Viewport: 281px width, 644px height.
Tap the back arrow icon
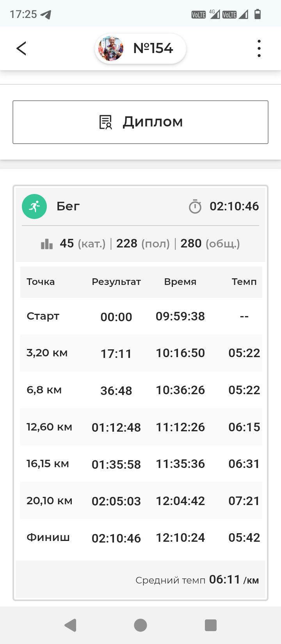point(21,48)
